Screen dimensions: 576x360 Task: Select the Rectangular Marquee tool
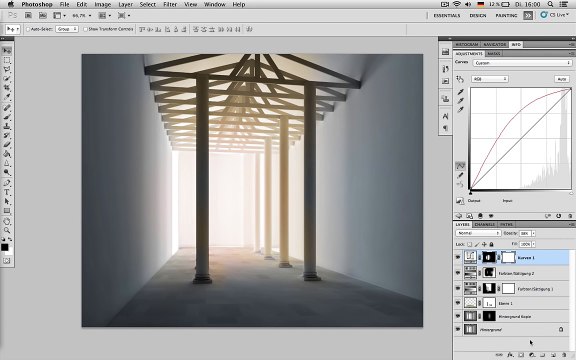[x=7, y=60]
